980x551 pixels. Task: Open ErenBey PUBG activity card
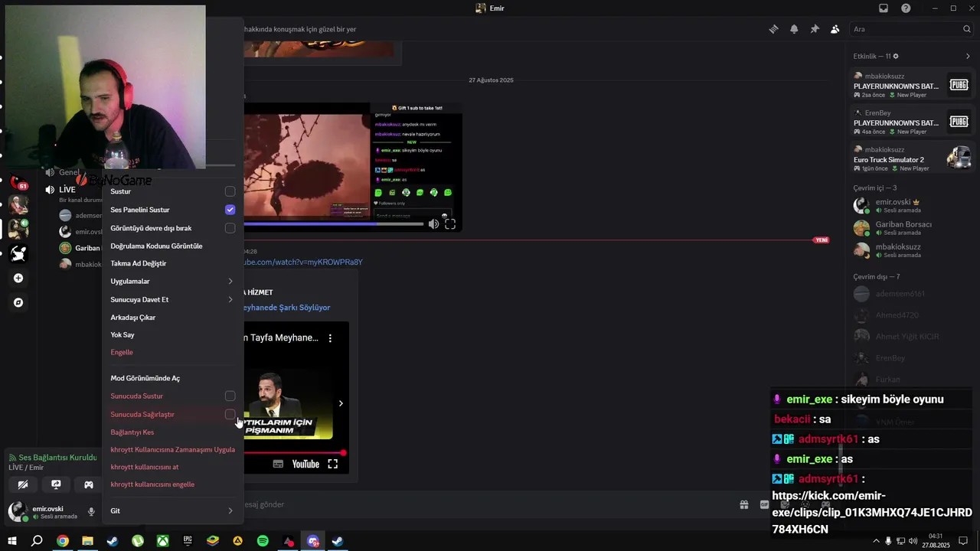911,122
